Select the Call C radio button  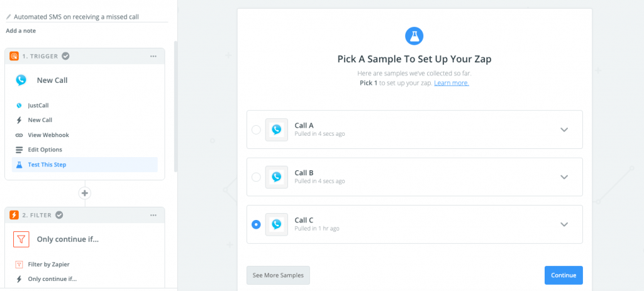point(256,224)
